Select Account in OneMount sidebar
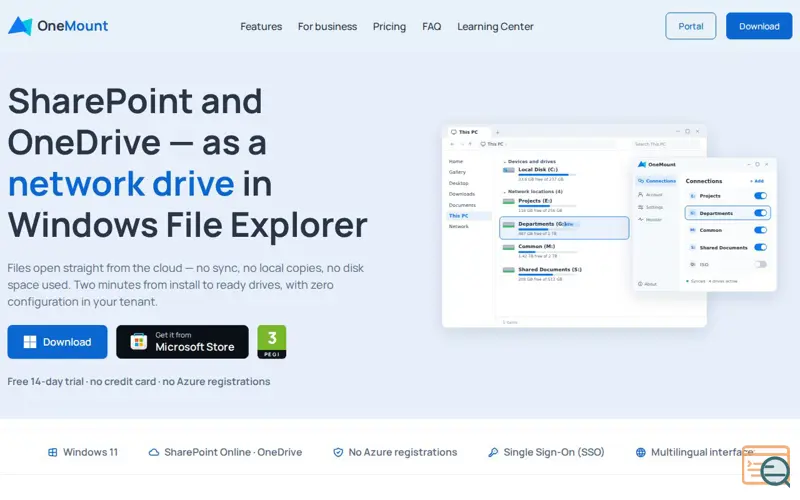The image size is (800, 500). click(650, 195)
